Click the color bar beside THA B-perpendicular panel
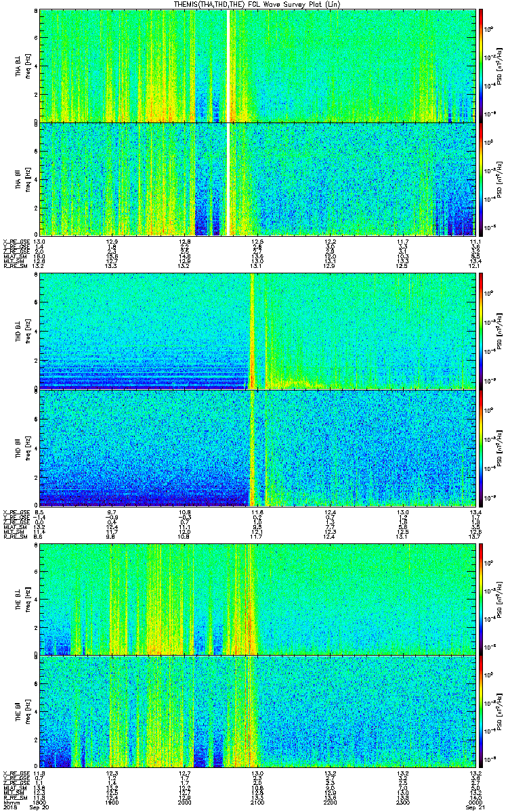Screen dimensions: 508x812 pyautogui.click(x=482, y=65)
